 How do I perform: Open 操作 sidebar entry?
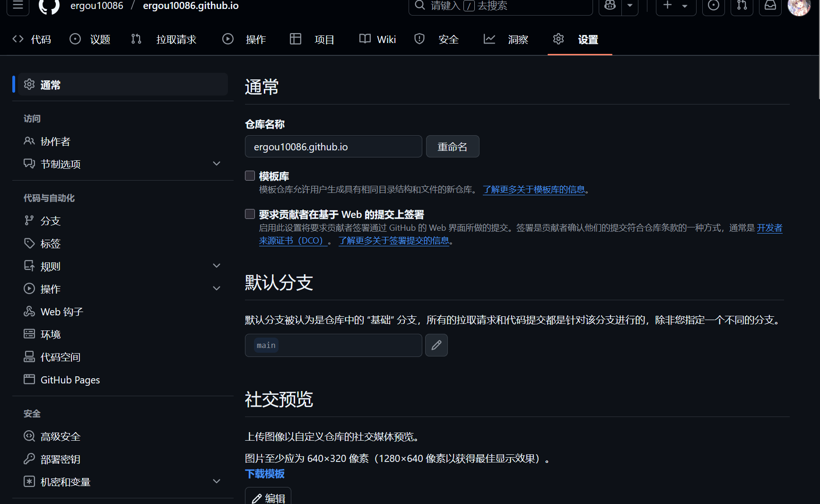pos(123,289)
